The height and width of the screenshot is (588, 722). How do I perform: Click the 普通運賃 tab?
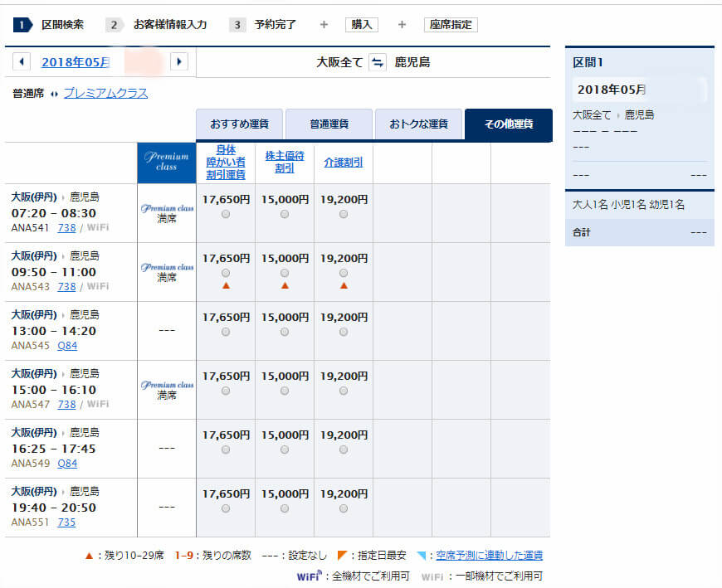[x=329, y=124]
